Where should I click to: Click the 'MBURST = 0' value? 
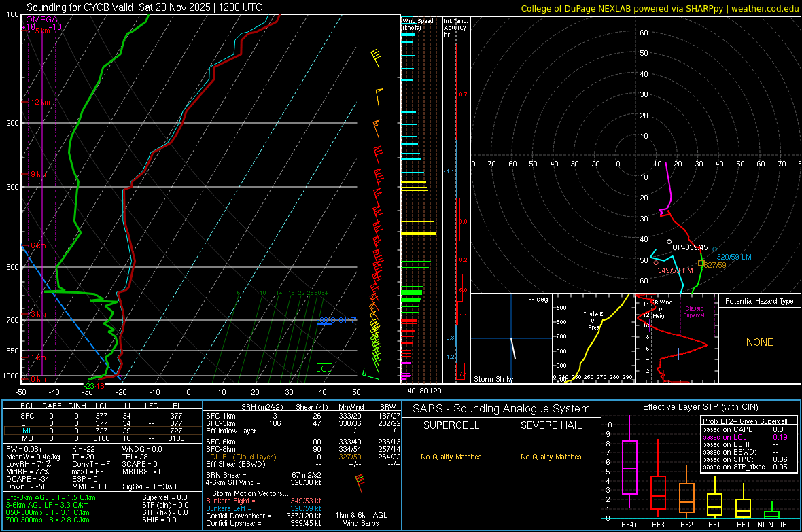tap(142, 472)
